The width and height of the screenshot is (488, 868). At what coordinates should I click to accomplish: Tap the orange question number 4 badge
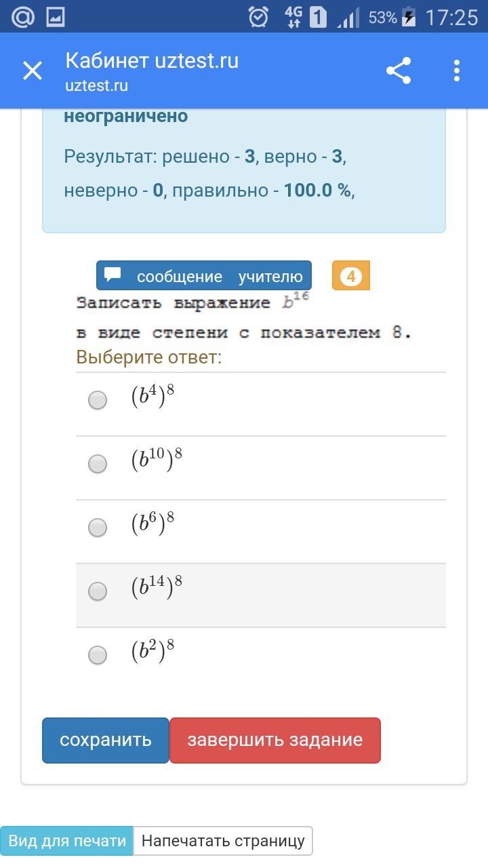click(351, 276)
